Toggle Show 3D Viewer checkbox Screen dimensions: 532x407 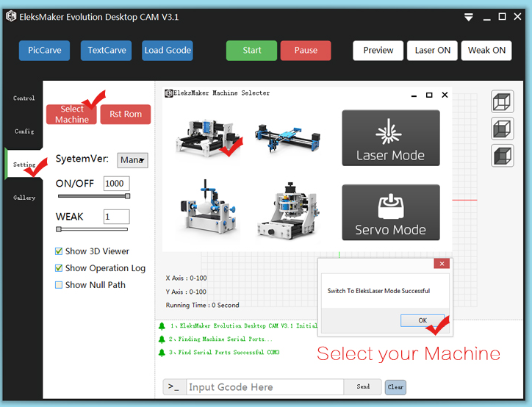tap(59, 251)
